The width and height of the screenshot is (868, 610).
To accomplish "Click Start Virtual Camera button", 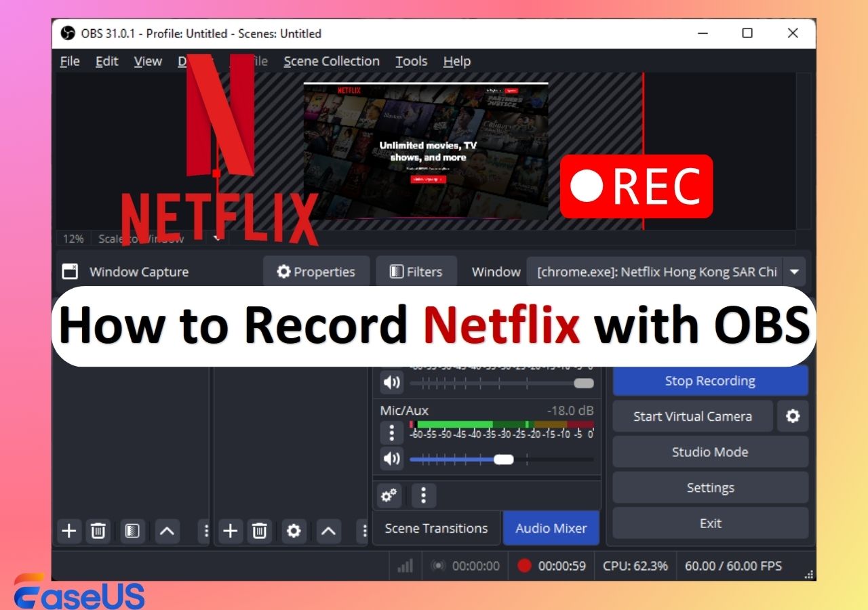I will point(692,416).
